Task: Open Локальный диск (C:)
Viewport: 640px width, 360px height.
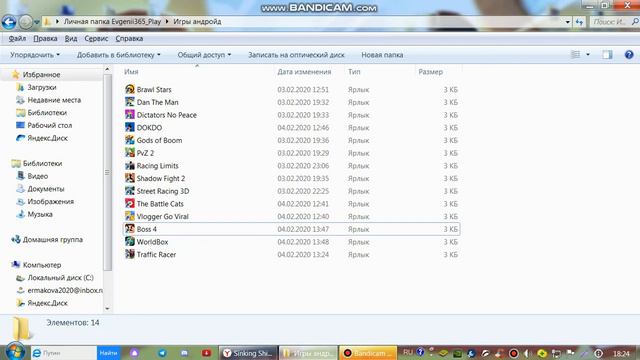Action: point(60,278)
